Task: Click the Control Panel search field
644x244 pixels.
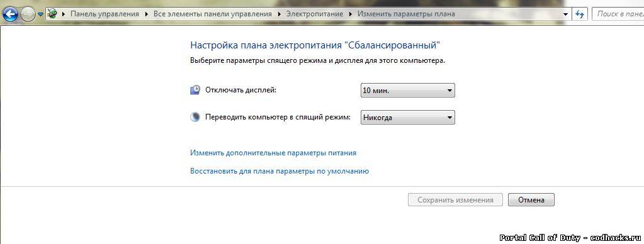Action: pos(618,14)
